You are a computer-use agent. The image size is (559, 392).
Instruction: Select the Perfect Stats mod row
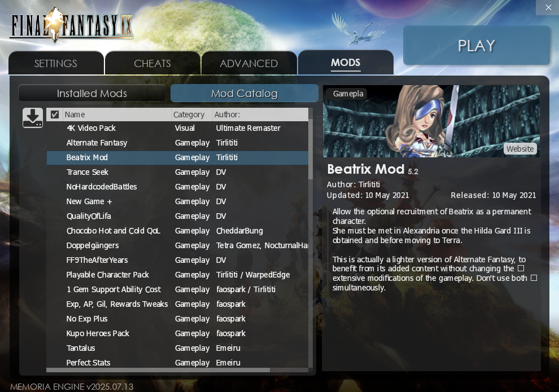tap(177, 363)
